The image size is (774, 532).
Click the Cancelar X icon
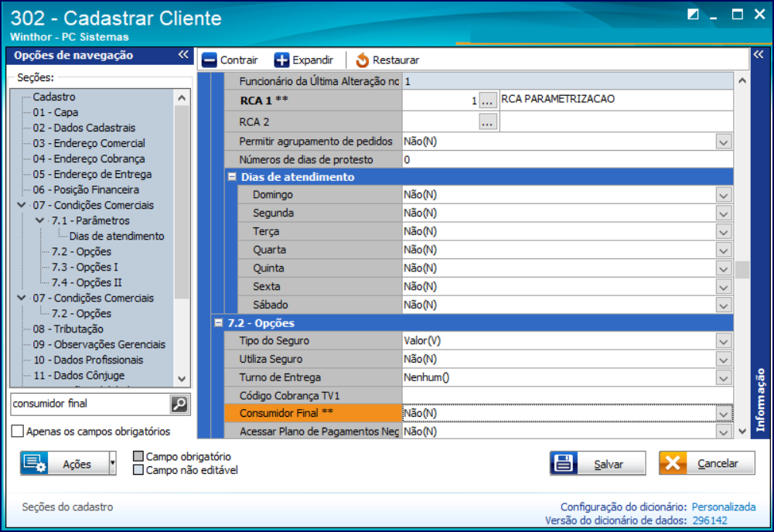(672, 463)
